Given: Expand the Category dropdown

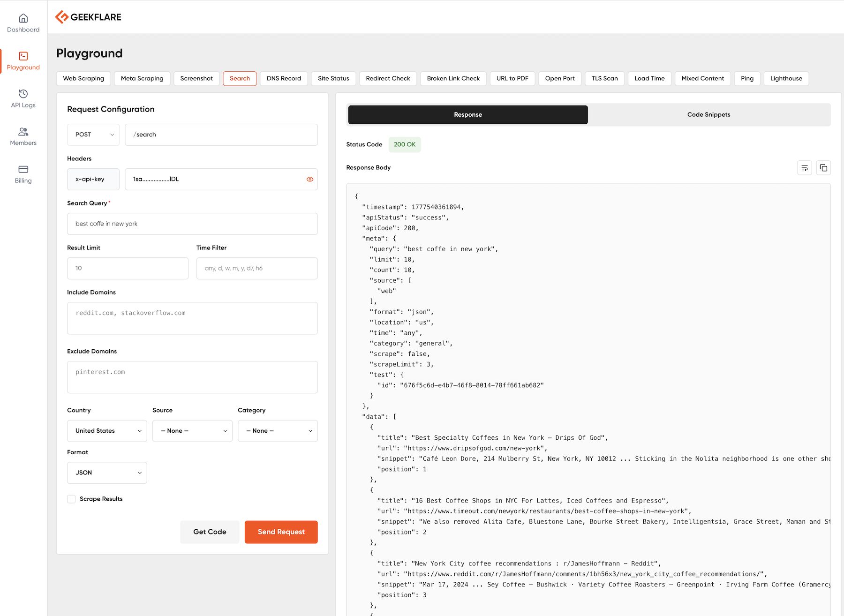Looking at the screenshot, I should click(278, 431).
